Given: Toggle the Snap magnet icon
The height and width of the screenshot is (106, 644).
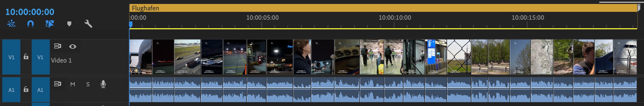Looking at the screenshot, I should coord(30,24).
